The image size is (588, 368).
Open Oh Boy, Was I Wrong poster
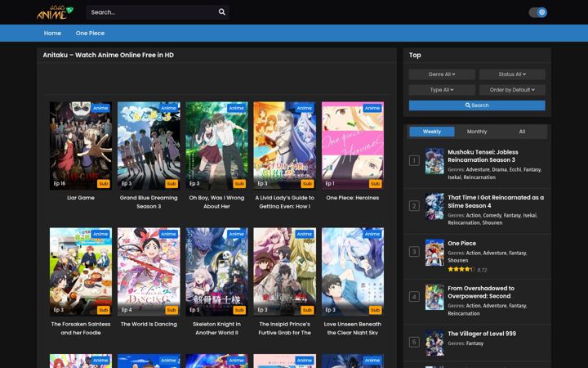point(216,146)
